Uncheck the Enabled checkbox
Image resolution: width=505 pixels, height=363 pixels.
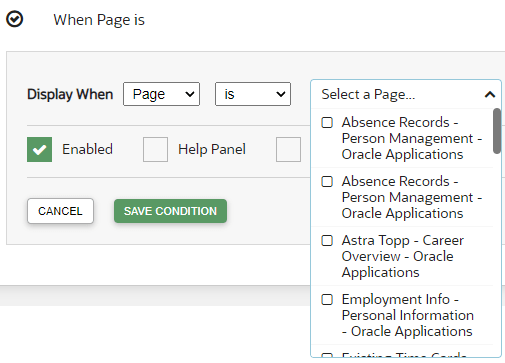(x=39, y=149)
